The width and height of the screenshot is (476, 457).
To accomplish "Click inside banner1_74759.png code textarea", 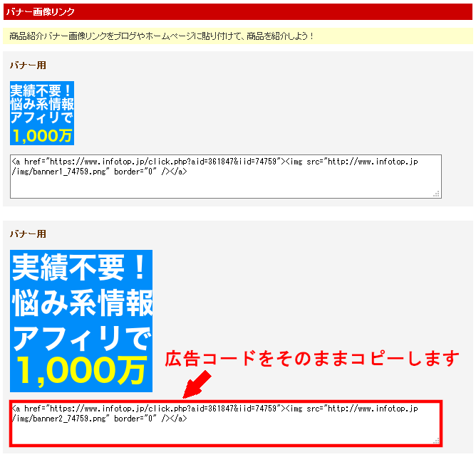I will click(226, 177).
